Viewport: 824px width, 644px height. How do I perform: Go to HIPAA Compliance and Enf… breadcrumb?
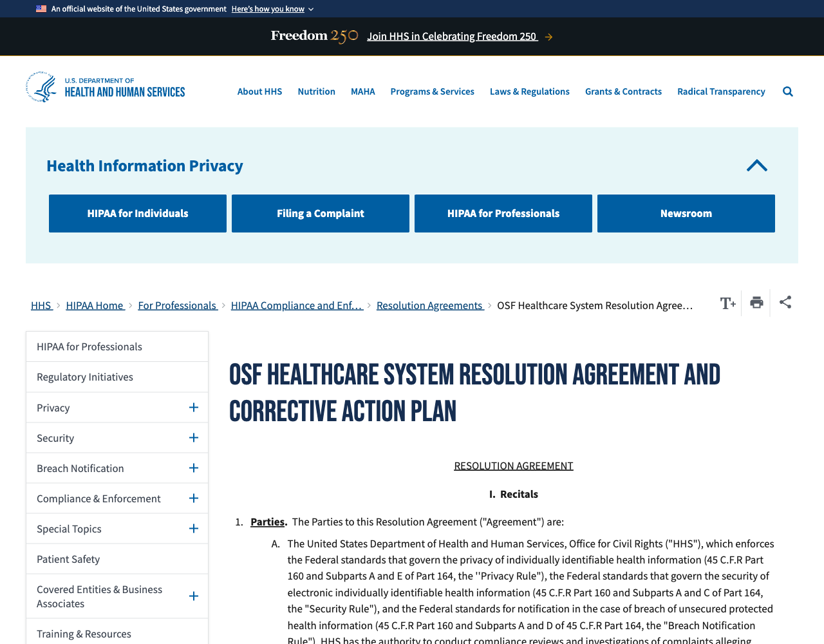[x=297, y=305]
